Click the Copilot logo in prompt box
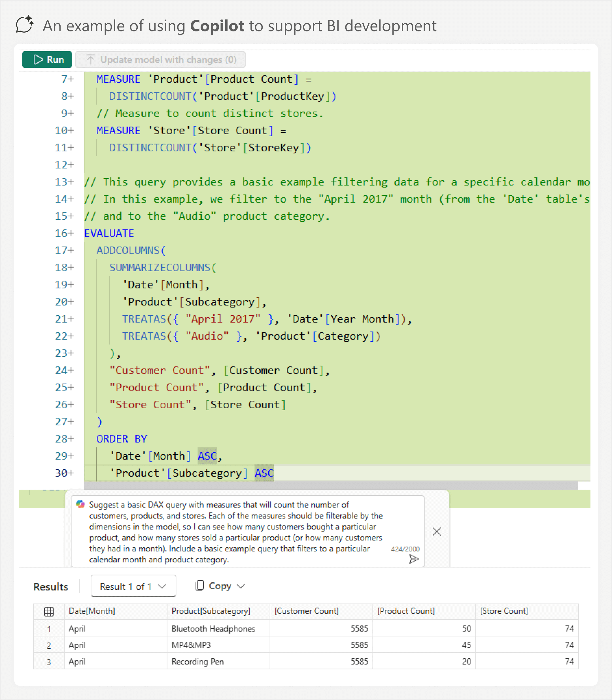 80,504
